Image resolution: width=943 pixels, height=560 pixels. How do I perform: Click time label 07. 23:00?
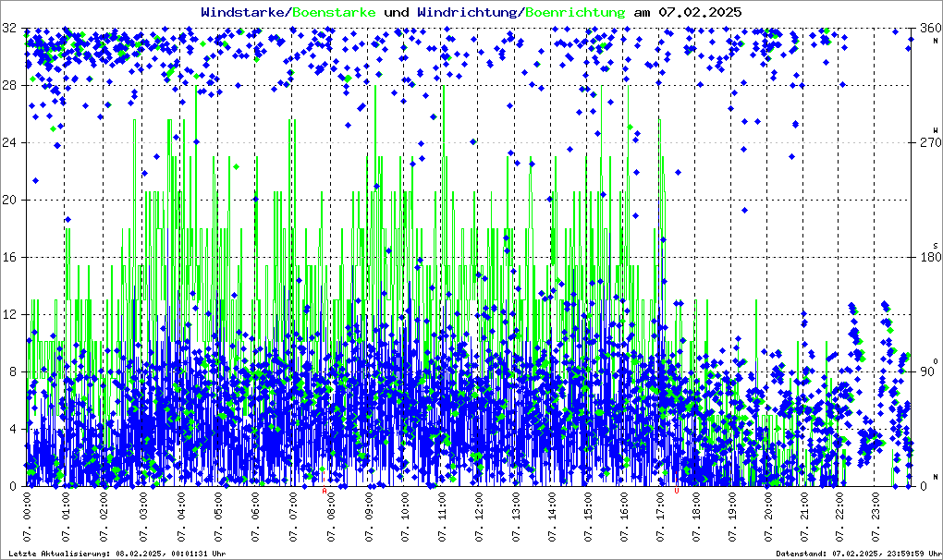875,517
